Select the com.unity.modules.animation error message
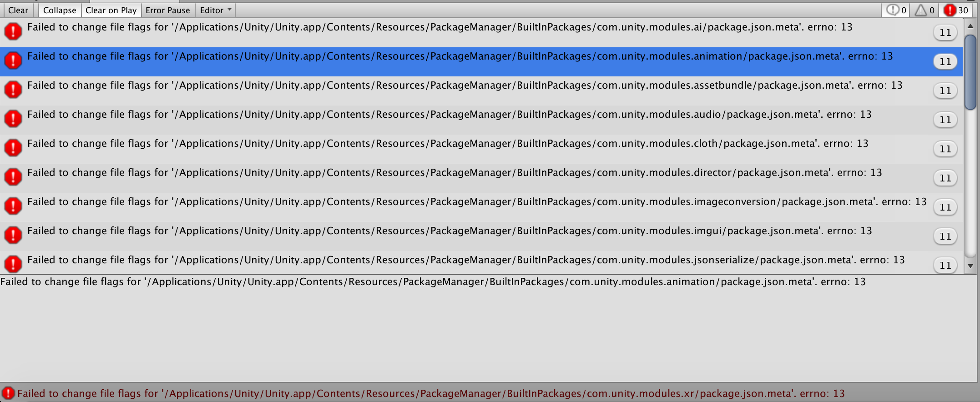The image size is (980, 402). pos(481,62)
